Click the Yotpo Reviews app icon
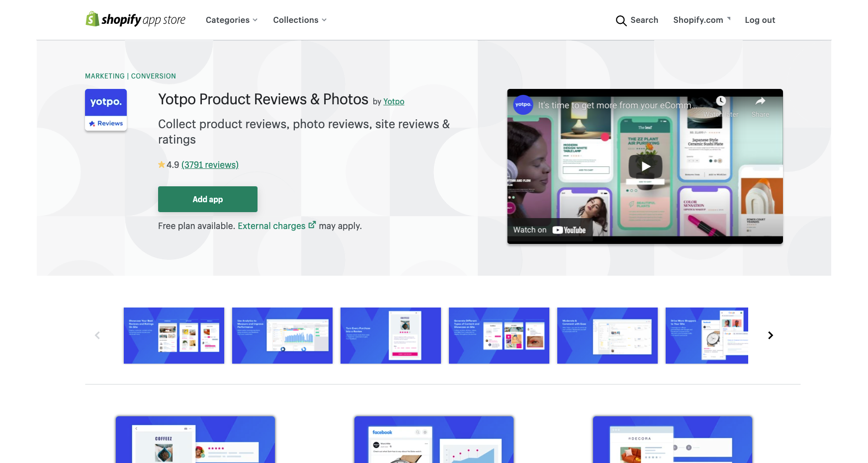 pos(106,110)
